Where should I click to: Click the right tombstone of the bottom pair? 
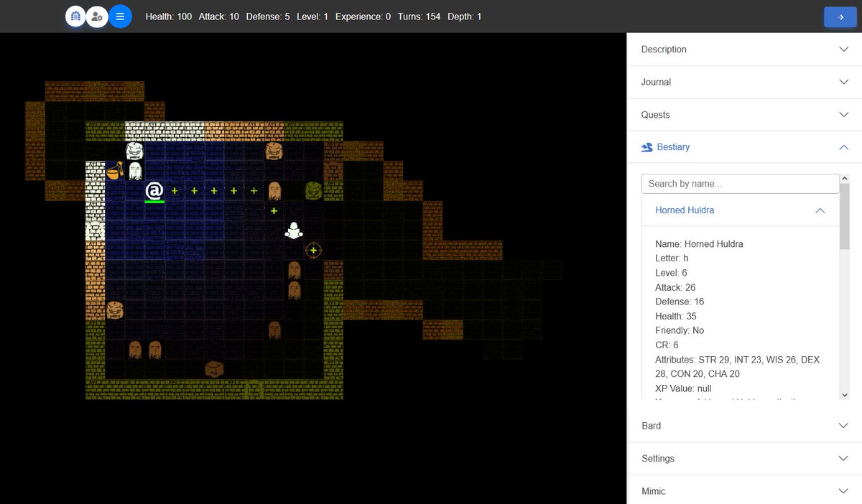154,350
